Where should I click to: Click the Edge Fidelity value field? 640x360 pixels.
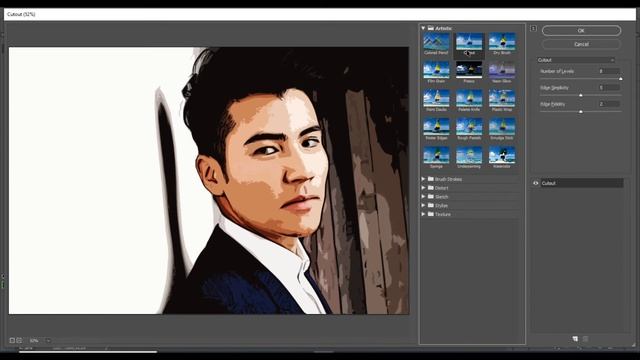(x=609, y=104)
